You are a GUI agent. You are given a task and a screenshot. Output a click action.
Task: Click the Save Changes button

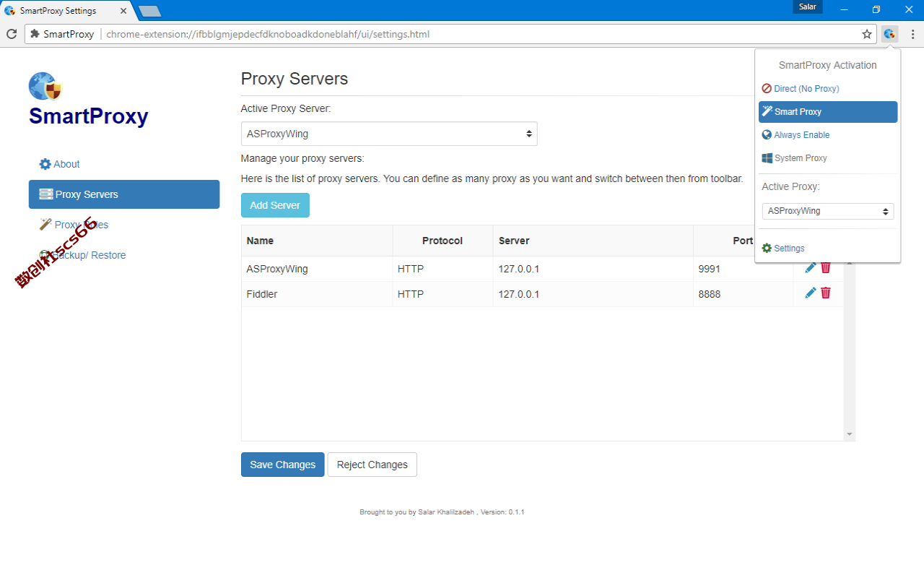click(282, 465)
